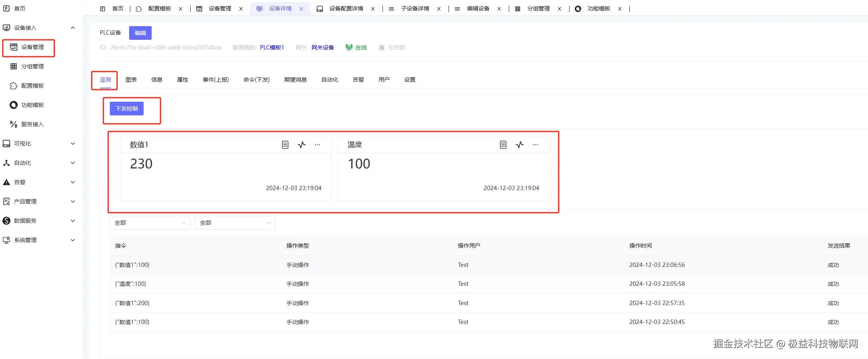Click the 系统管理 monitor gear icon

[6, 240]
